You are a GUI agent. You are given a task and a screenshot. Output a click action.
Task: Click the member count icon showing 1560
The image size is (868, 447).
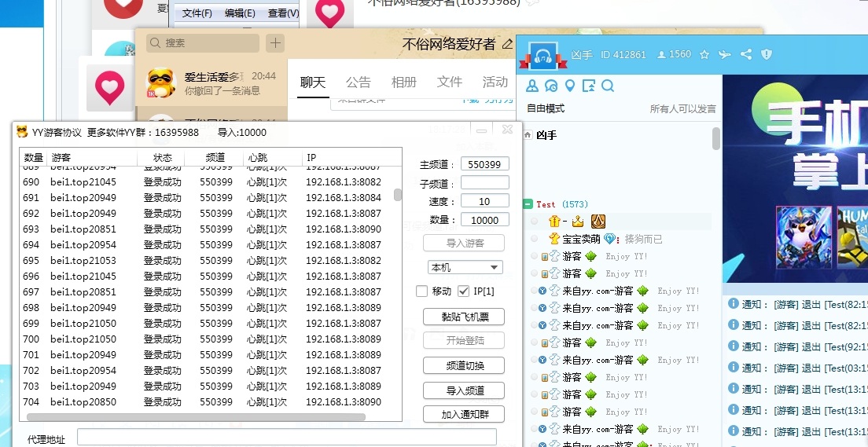(x=661, y=55)
